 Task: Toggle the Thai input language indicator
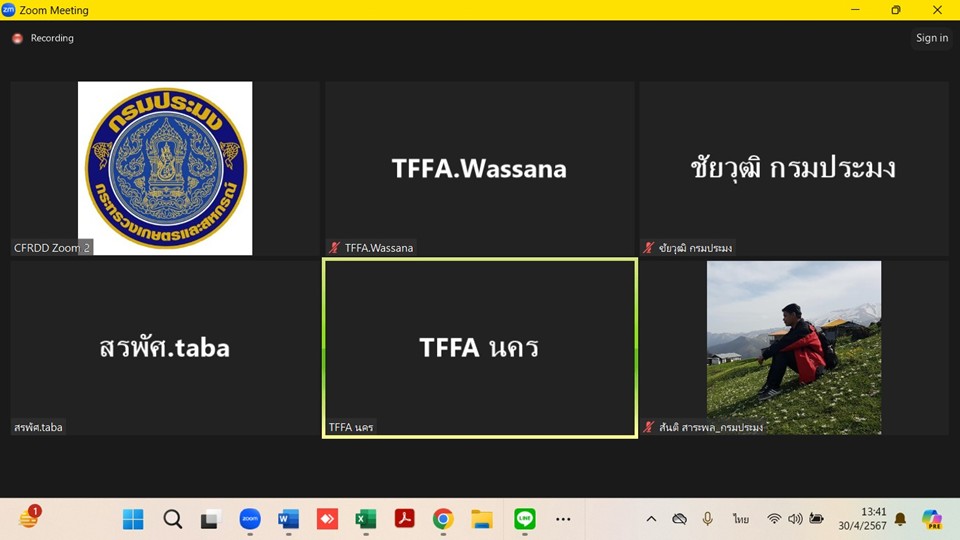(x=740, y=519)
